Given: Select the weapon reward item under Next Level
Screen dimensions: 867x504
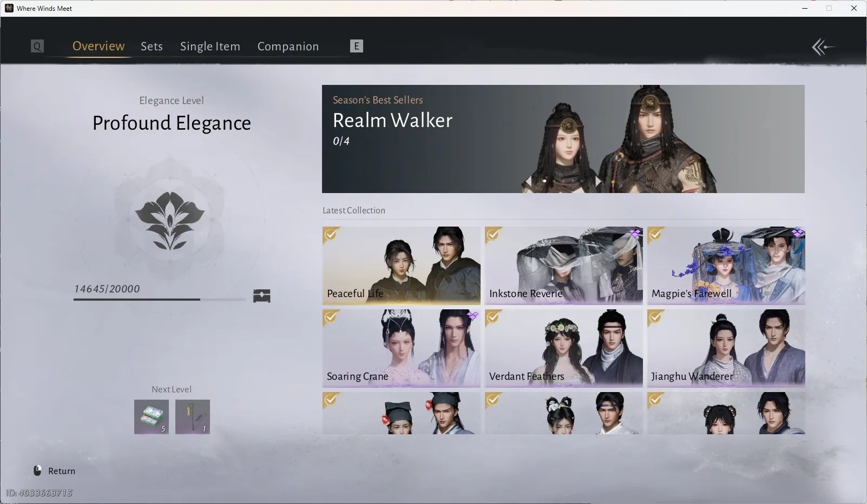Looking at the screenshot, I should click(193, 417).
